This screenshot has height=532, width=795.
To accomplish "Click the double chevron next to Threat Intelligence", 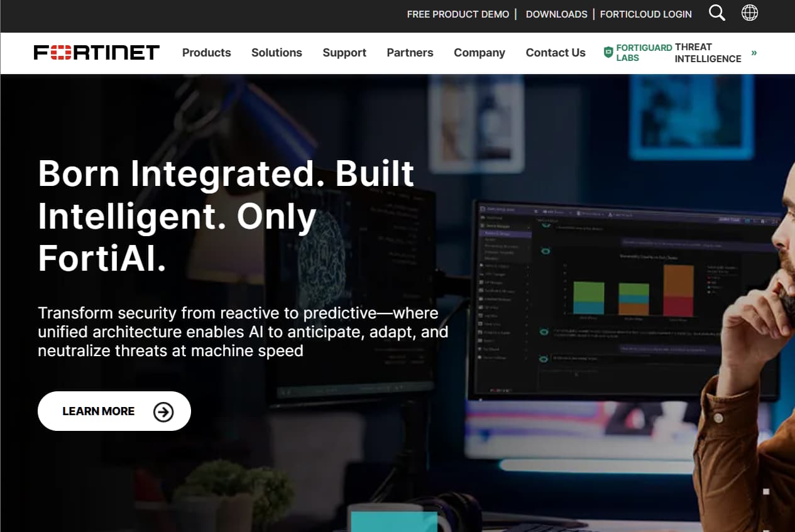I will [x=754, y=53].
